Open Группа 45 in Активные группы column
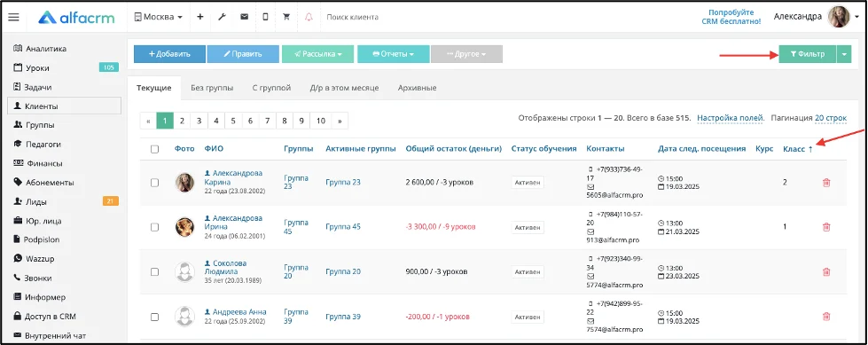 click(343, 226)
